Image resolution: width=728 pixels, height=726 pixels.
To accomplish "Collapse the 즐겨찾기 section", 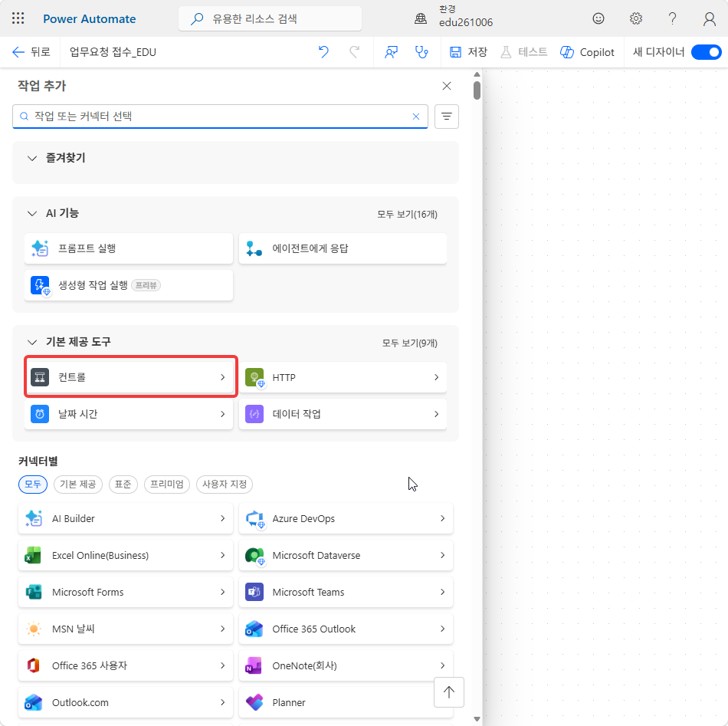I will coord(32,159).
